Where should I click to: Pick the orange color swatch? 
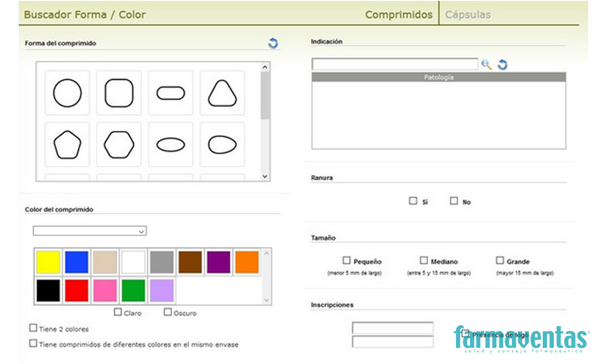(247, 262)
